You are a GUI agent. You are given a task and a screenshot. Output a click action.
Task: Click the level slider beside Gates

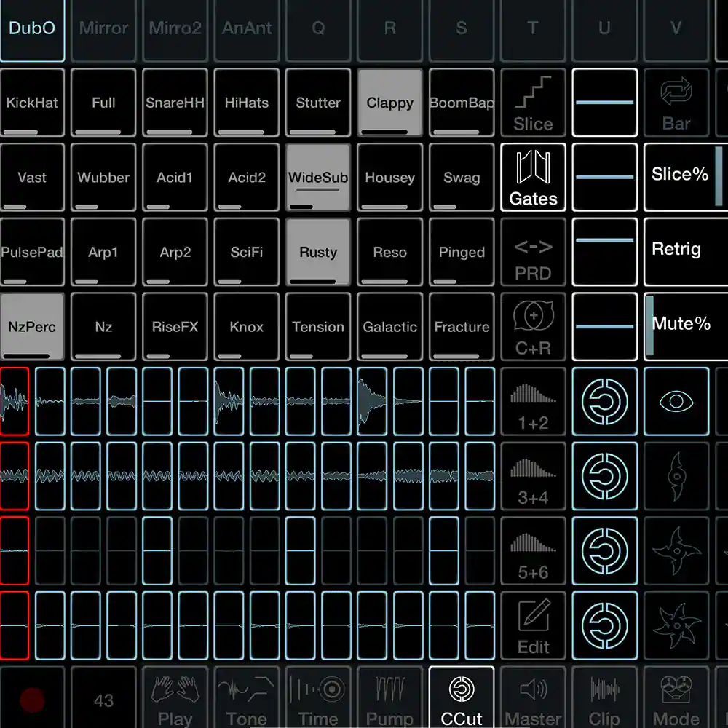(604, 178)
